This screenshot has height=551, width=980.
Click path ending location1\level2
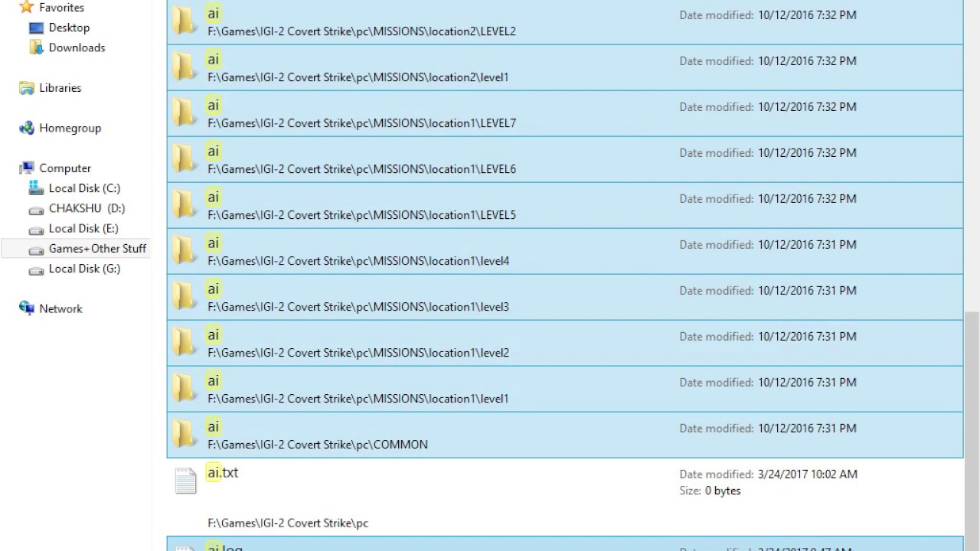(358, 353)
